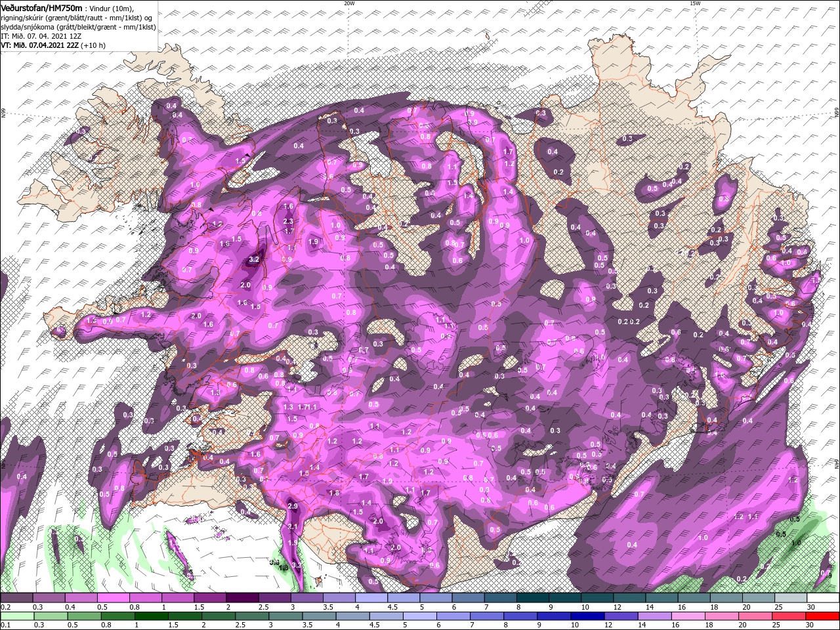Click the 2.3 precipitation value on map
Screen dimensions: 840x630
(x=287, y=222)
